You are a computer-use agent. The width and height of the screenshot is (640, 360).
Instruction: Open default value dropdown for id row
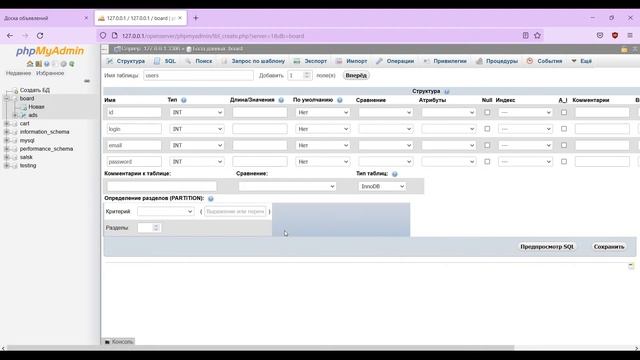[x=322, y=112]
